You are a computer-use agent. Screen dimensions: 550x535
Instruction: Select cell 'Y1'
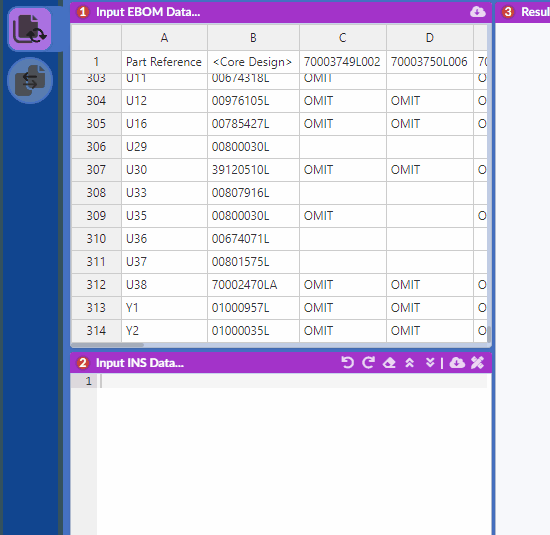pyautogui.click(x=164, y=308)
